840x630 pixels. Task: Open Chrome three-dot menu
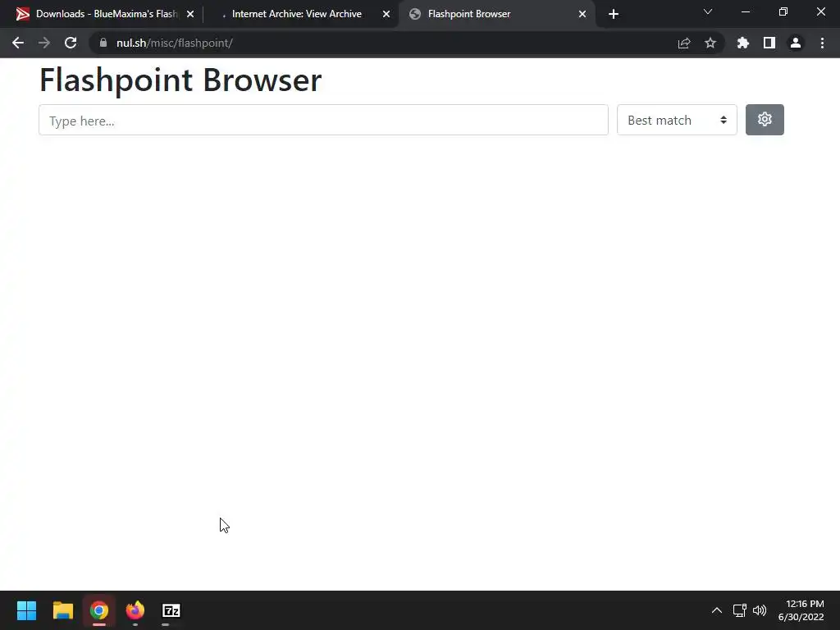[822, 43]
